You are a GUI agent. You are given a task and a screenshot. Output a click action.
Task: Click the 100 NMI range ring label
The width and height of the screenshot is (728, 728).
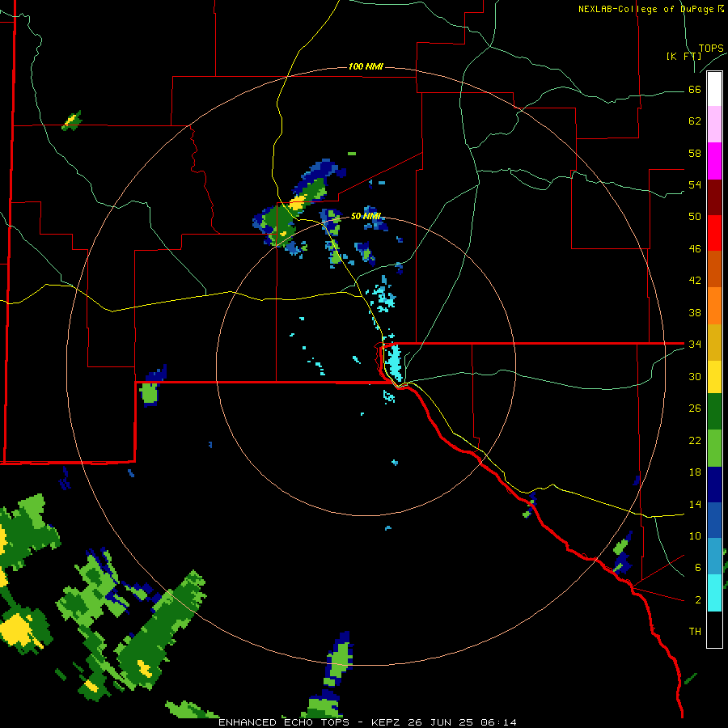point(366,66)
